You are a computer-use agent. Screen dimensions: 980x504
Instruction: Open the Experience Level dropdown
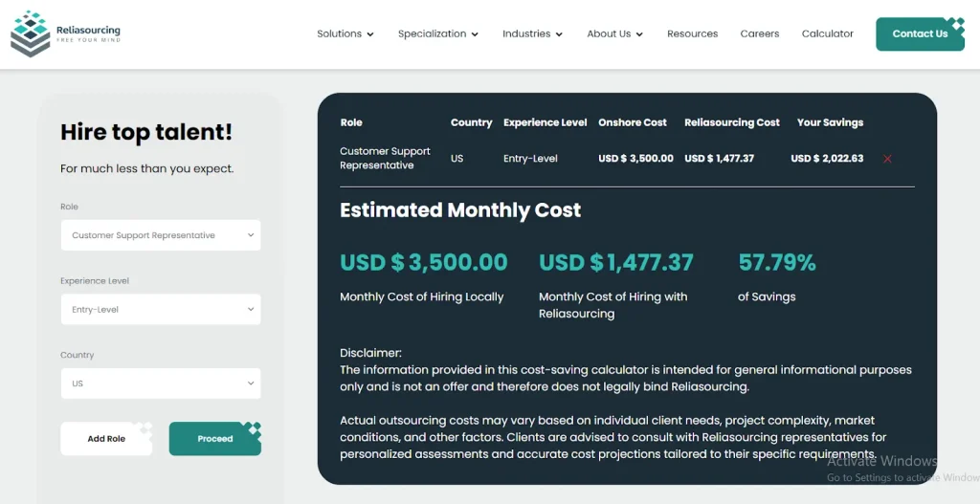click(x=161, y=309)
